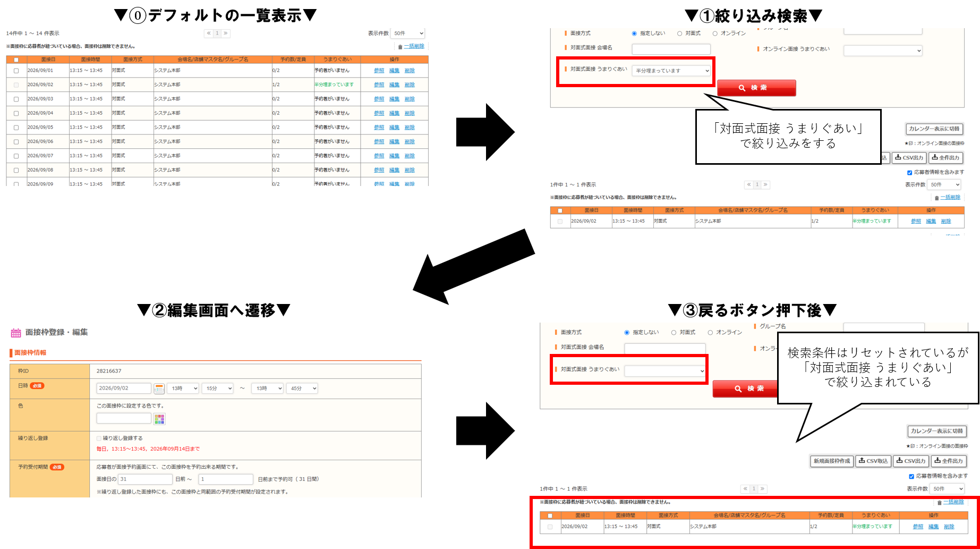Viewport: 980px width, 549px height.
Task: Open 表示件数 50件 dropdown in default list
Action: click(x=408, y=33)
